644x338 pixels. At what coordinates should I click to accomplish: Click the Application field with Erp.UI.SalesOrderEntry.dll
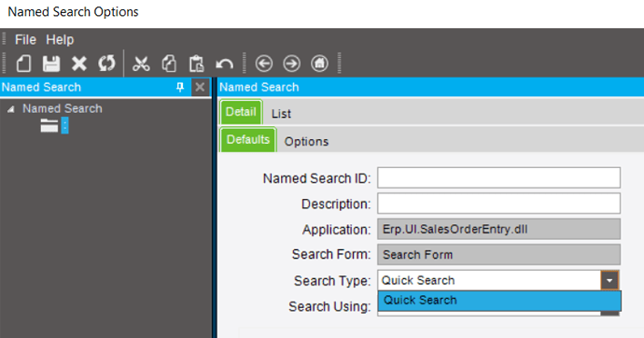pos(498,229)
